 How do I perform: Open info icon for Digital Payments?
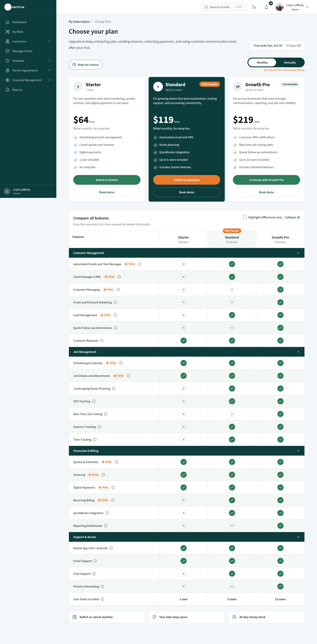point(113,487)
